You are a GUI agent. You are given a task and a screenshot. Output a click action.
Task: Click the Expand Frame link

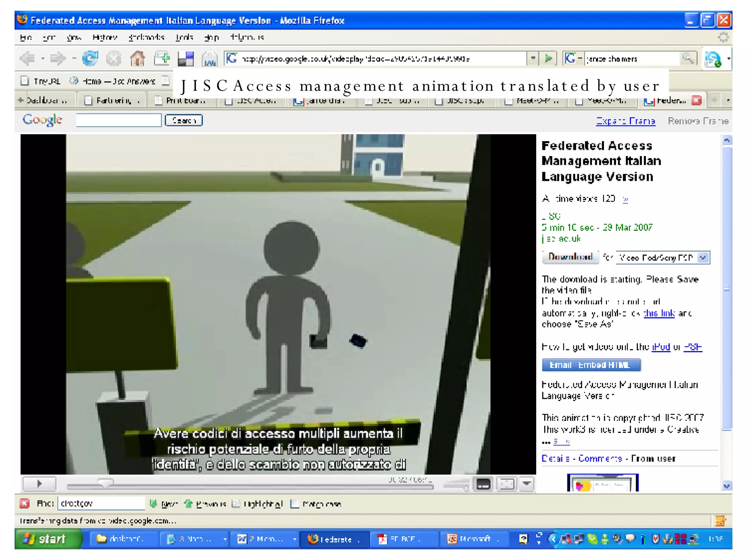pos(626,121)
